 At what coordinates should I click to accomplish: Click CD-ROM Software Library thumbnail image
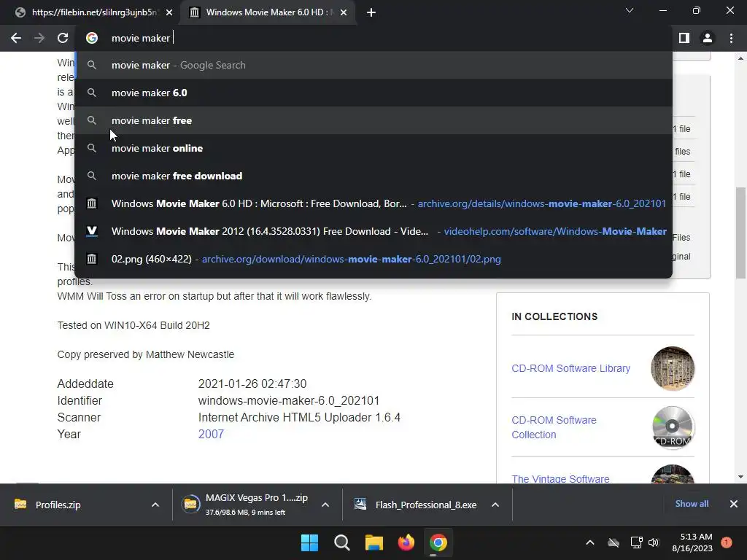[x=672, y=368]
